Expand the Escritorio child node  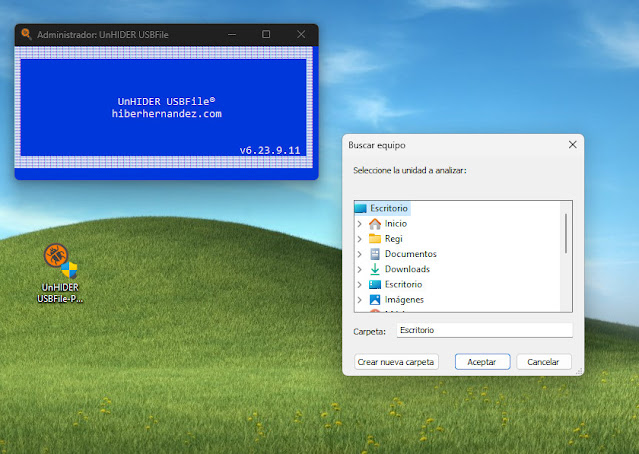(x=359, y=284)
